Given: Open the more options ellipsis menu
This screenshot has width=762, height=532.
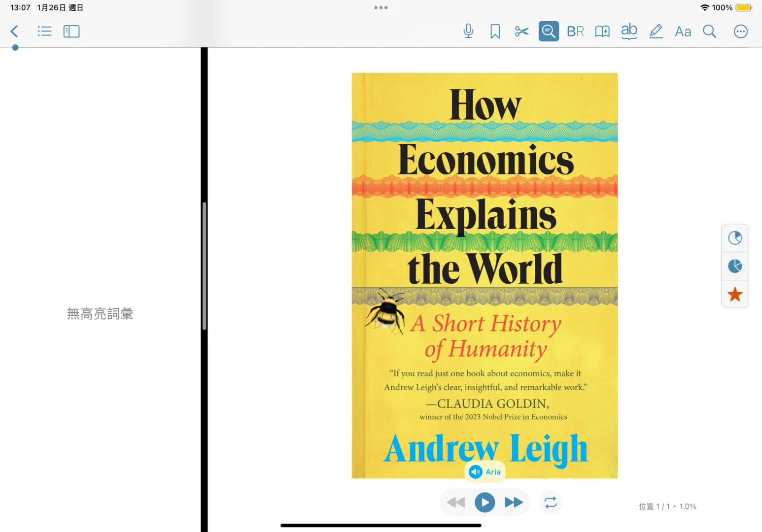Looking at the screenshot, I should coord(740,32).
